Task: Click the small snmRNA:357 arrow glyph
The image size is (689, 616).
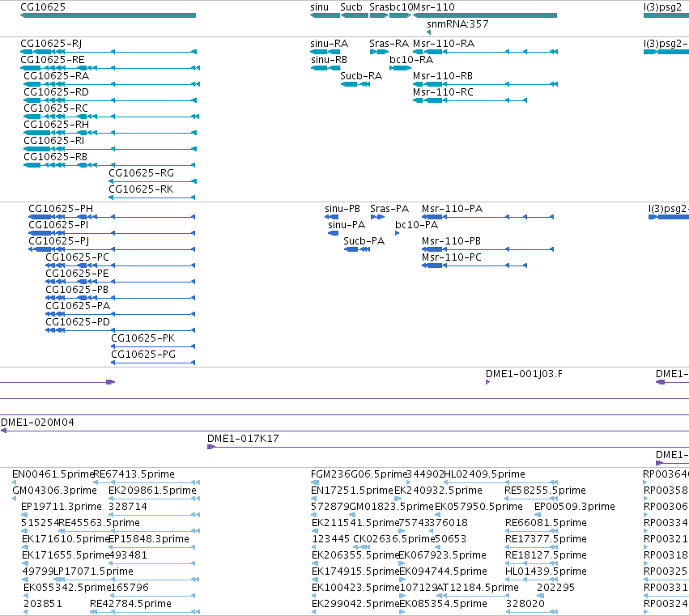Action: click(x=428, y=32)
